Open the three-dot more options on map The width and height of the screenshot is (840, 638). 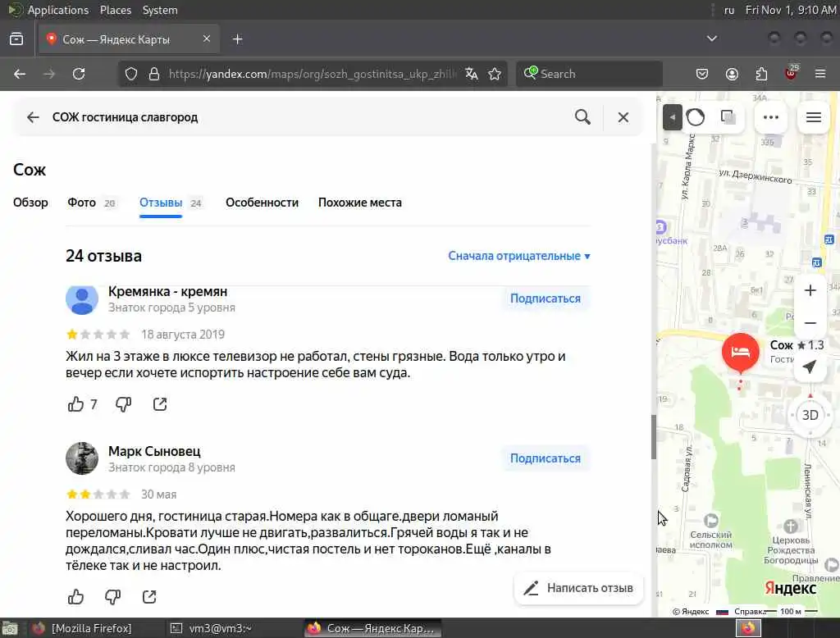[771, 117]
